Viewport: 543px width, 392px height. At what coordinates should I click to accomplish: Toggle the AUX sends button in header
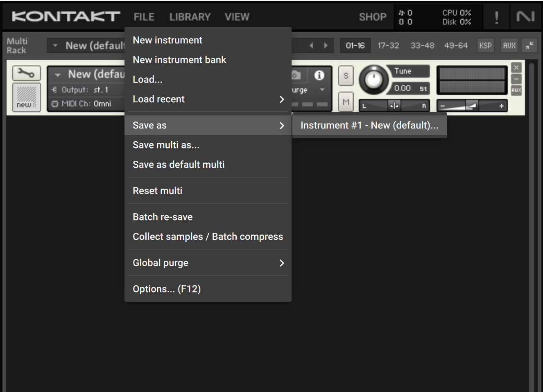coord(509,45)
